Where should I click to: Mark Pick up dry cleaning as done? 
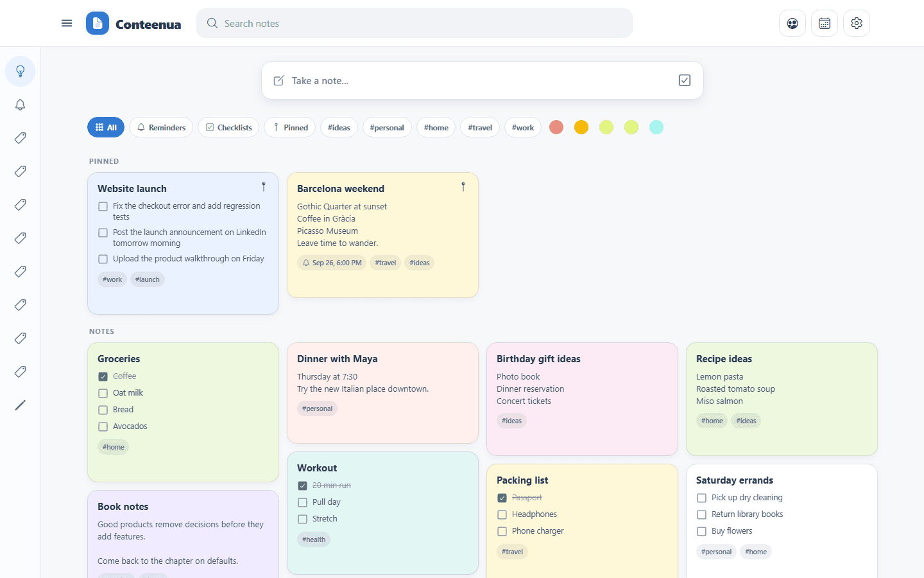coord(701,498)
